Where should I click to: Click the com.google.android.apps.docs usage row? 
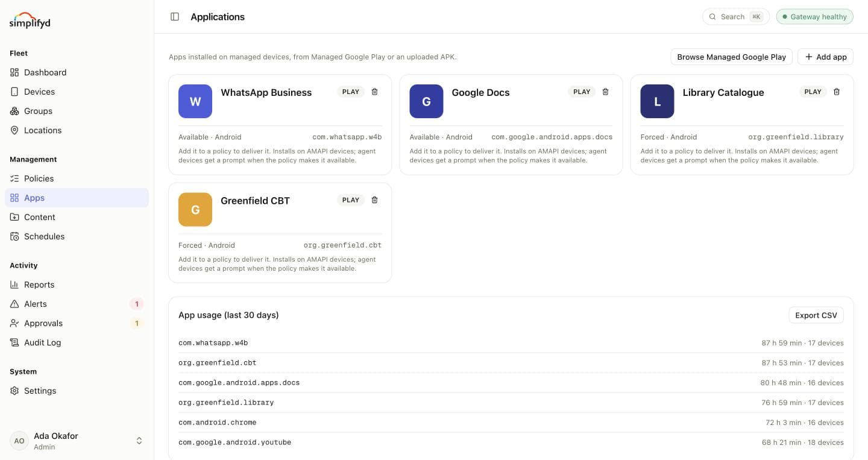(x=511, y=383)
